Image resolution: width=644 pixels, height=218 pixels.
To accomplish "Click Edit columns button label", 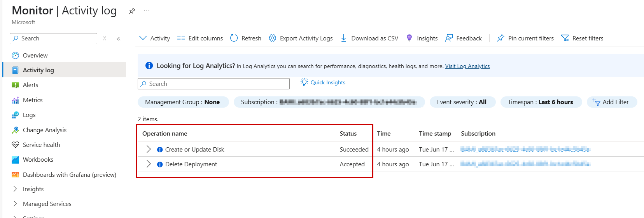I will click(206, 38).
